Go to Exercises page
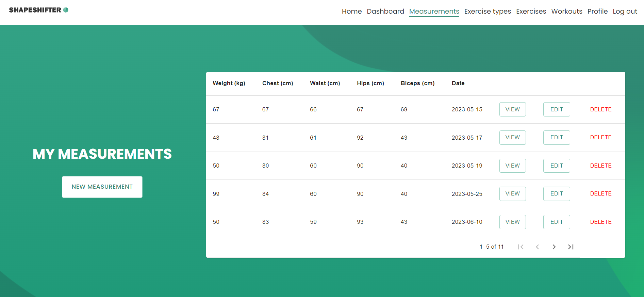 click(x=531, y=11)
